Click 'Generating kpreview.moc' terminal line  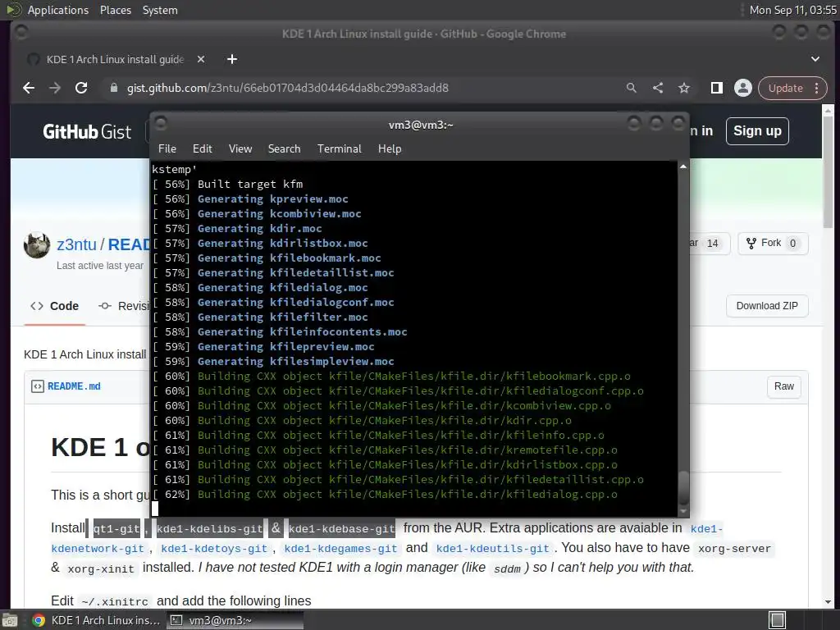[272, 199]
